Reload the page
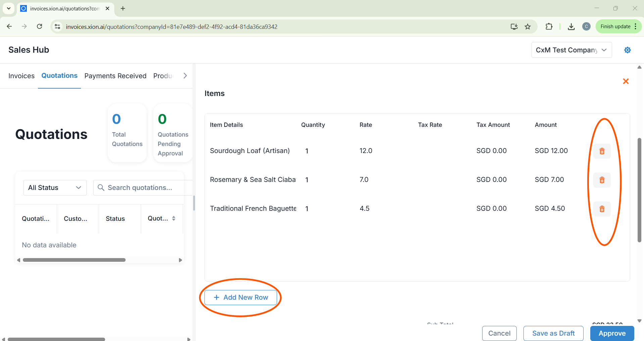This screenshot has width=644, height=341. (x=39, y=27)
